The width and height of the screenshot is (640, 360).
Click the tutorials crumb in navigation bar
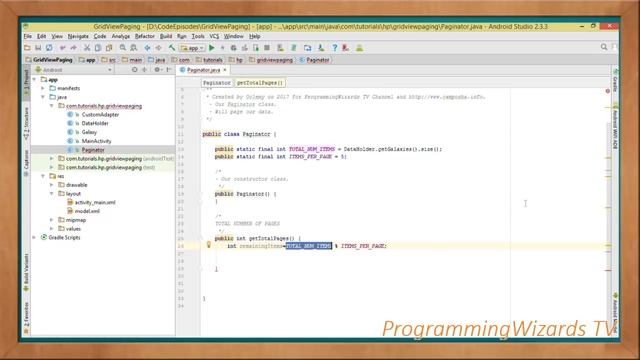coord(209,60)
